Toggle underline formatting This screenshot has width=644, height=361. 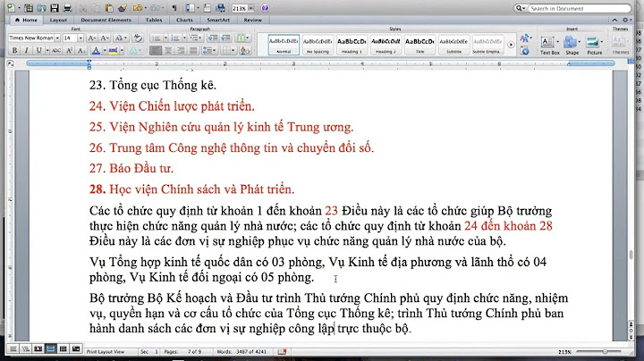click(x=38, y=50)
